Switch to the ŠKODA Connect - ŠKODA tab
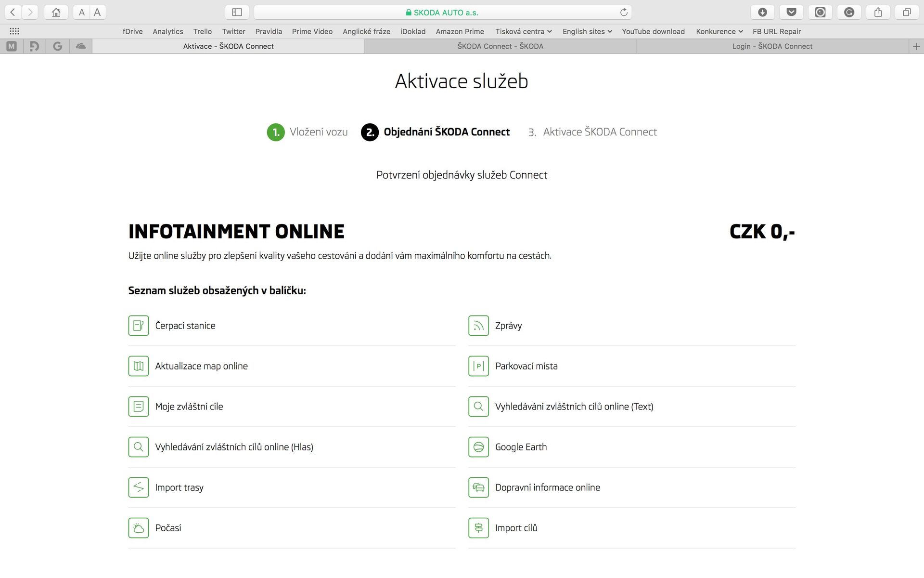 (x=500, y=46)
